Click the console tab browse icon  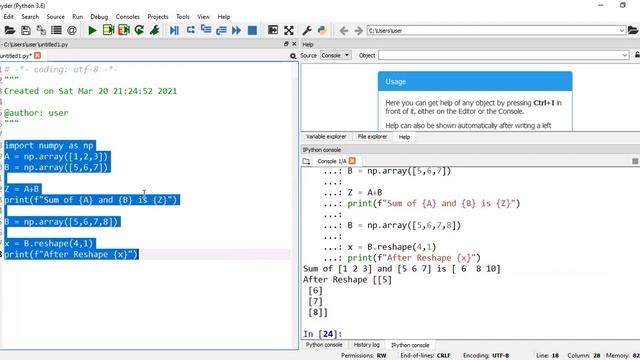click(306, 161)
